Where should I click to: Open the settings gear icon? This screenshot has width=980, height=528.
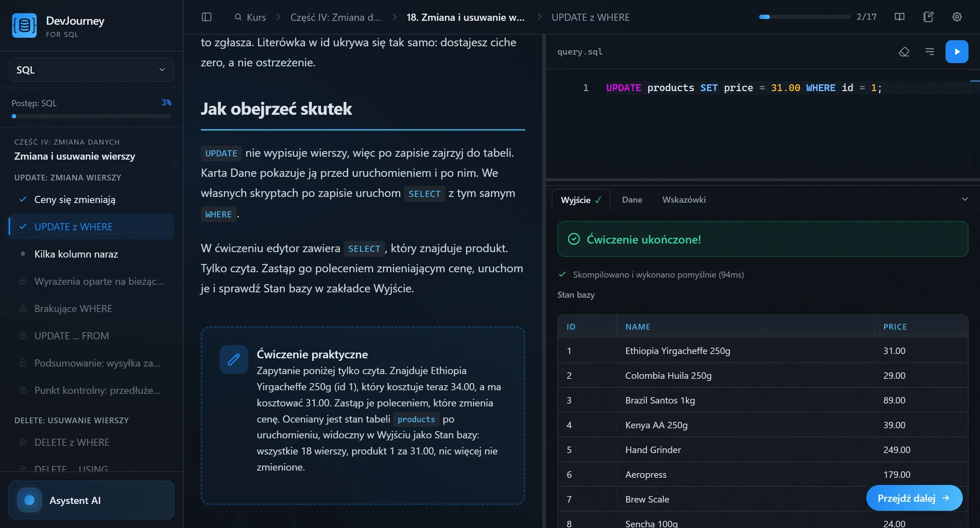pyautogui.click(x=957, y=17)
